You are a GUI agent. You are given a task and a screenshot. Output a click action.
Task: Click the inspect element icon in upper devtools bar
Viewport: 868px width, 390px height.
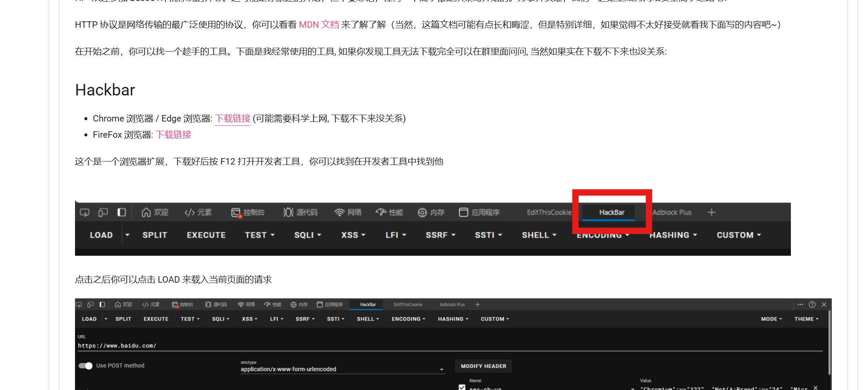(x=84, y=212)
